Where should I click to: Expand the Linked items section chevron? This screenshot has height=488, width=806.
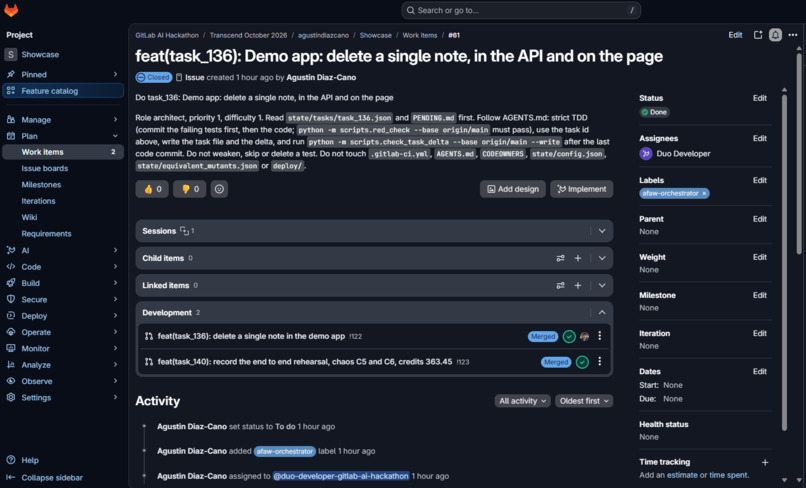click(602, 285)
